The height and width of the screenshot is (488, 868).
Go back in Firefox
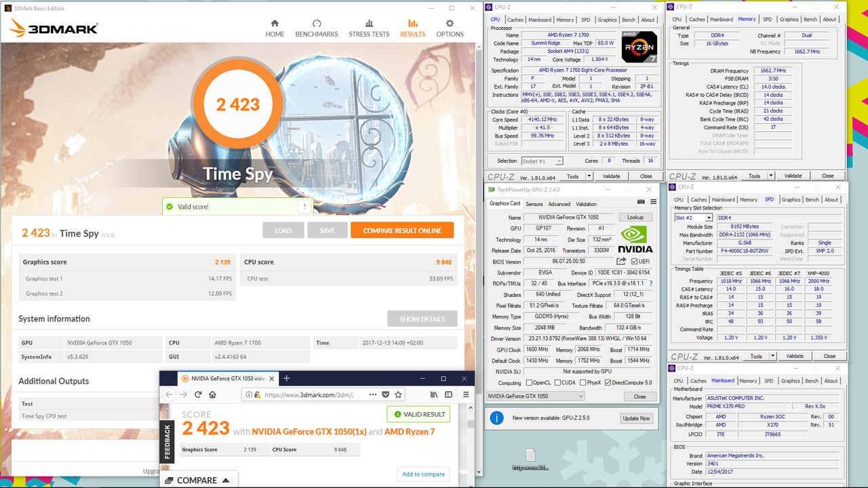click(170, 394)
